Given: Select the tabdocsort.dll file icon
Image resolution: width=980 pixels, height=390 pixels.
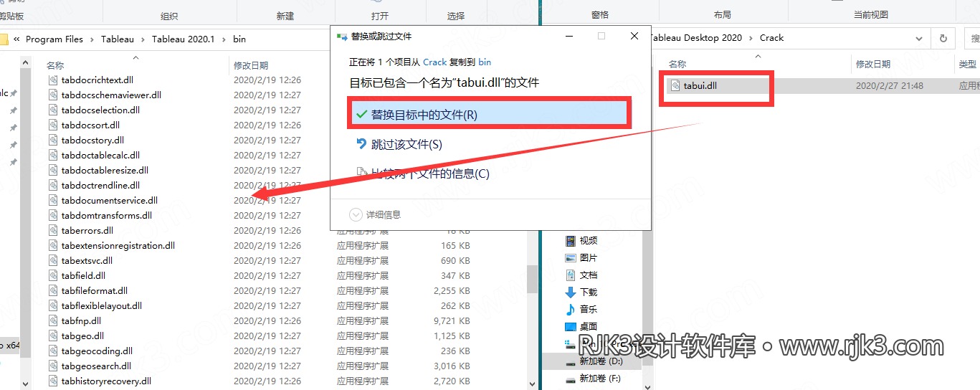Looking at the screenshot, I should click(53, 125).
